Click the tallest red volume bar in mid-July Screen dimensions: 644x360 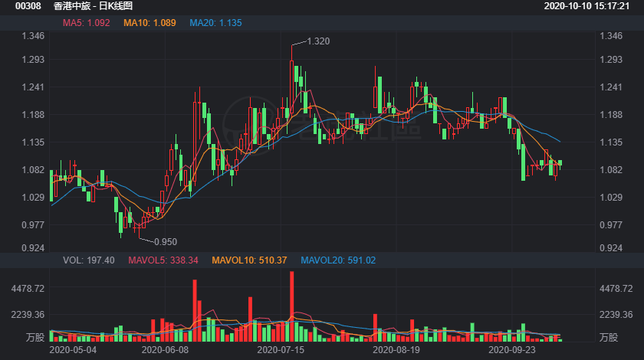point(291,306)
